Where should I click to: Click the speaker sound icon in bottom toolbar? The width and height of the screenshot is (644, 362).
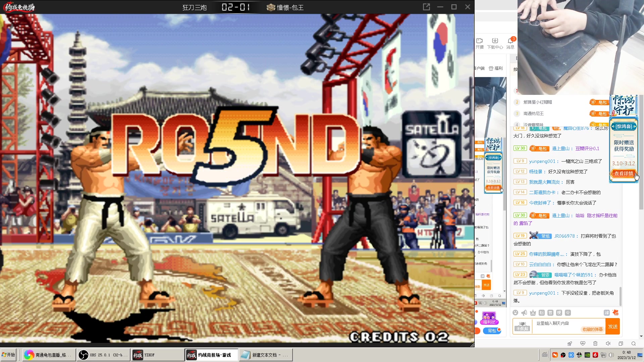point(608,344)
